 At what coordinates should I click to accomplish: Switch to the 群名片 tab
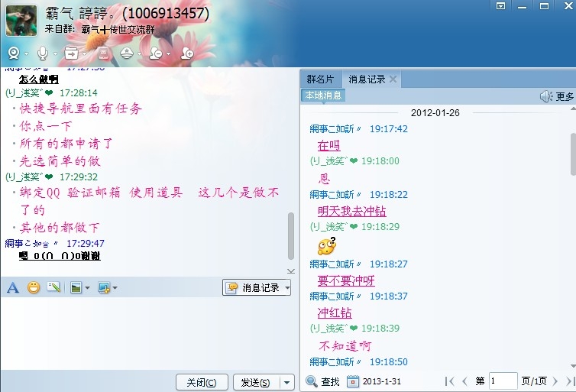[x=320, y=79]
